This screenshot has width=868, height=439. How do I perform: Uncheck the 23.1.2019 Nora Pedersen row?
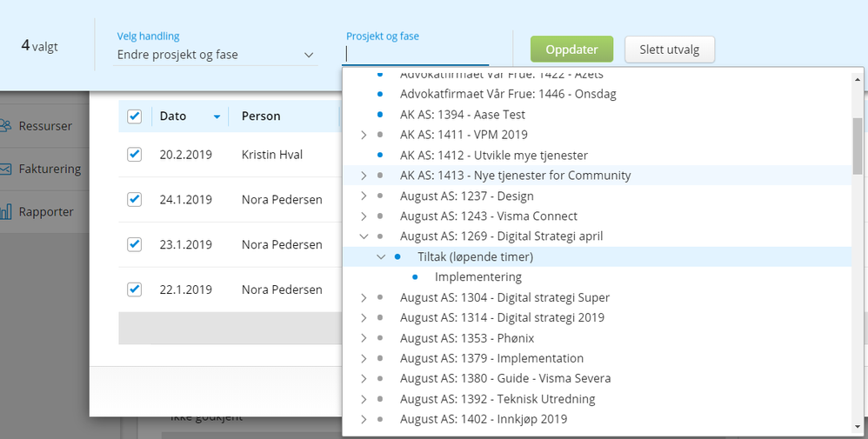135,244
